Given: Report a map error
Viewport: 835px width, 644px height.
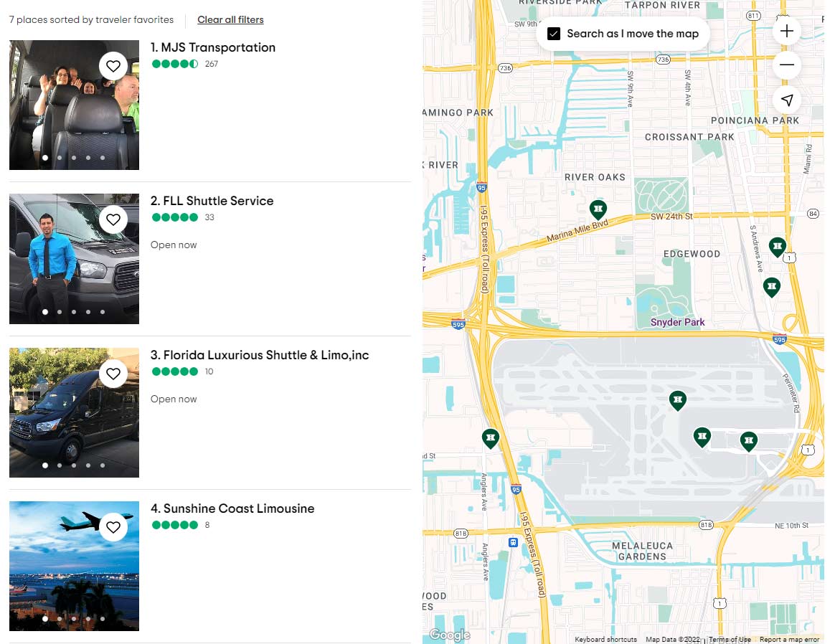Looking at the screenshot, I should (x=789, y=639).
